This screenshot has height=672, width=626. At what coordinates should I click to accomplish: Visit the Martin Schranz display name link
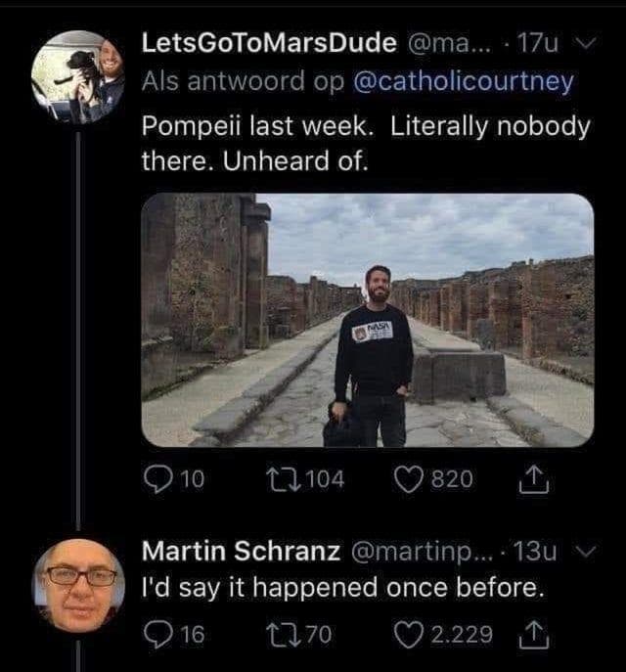point(245,551)
